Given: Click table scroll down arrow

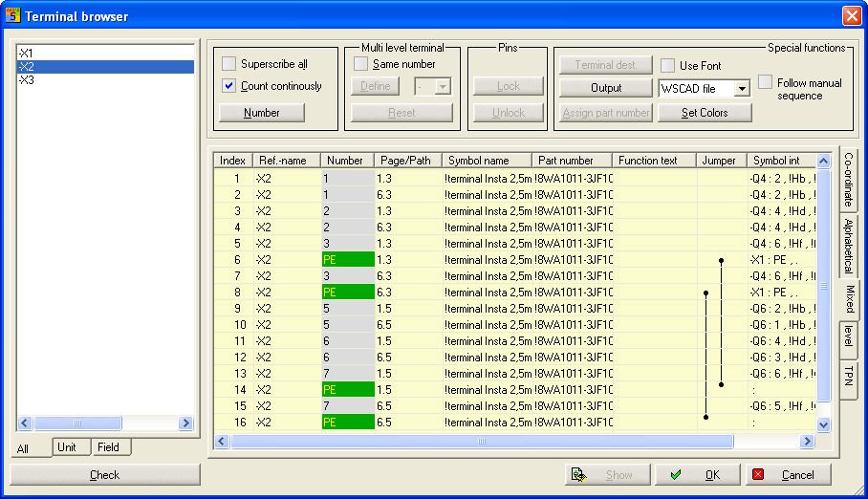Looking at the screenshot, I should 824,424.
